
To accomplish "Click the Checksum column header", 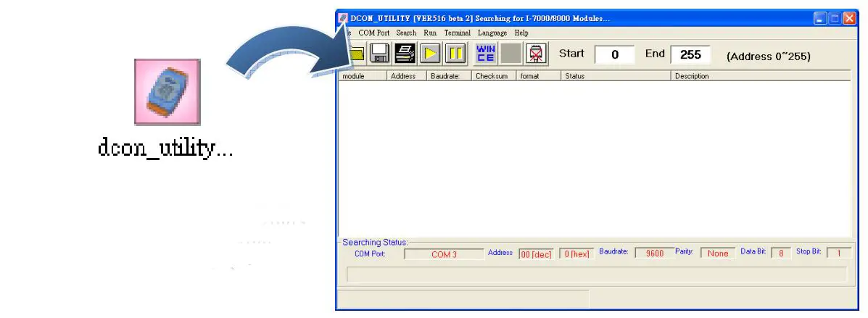I will [494, 76].
